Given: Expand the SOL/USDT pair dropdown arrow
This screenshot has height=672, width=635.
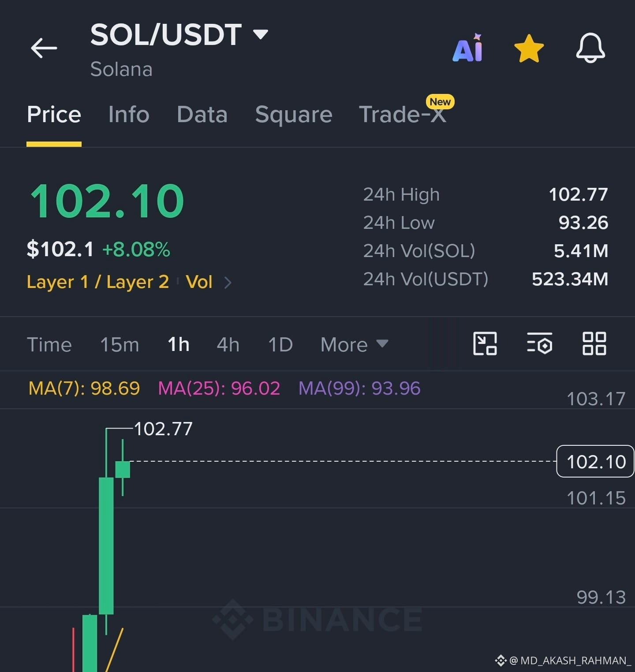Looking at the screenshot, I should pyautogui.click(x=261, y=34).
